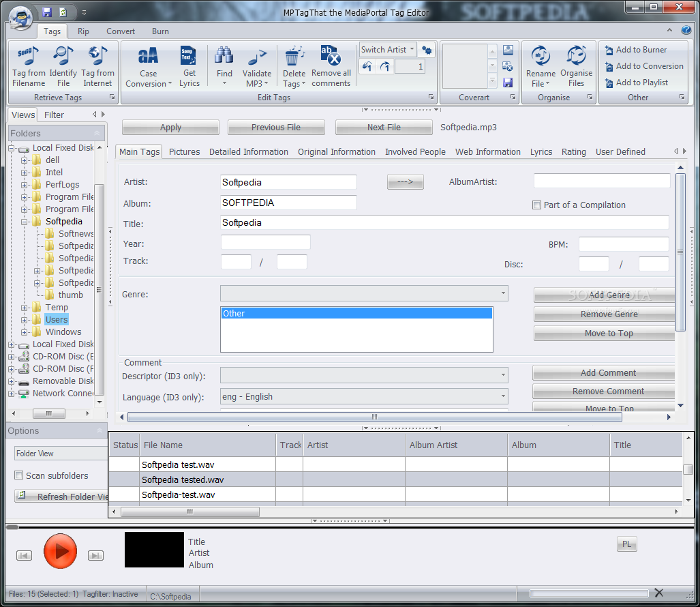Select the Other genre list entry

pyautogui.click(x=356, y=313)
